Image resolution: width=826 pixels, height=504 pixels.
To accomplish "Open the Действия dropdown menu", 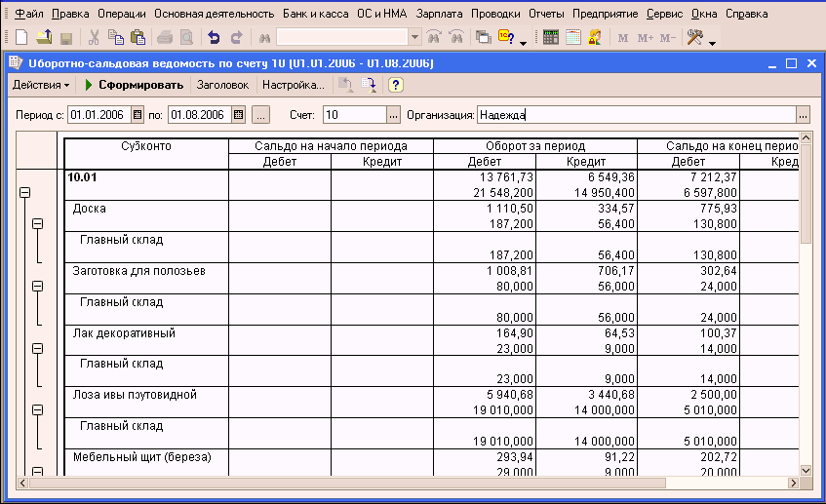I will point(40,85).
